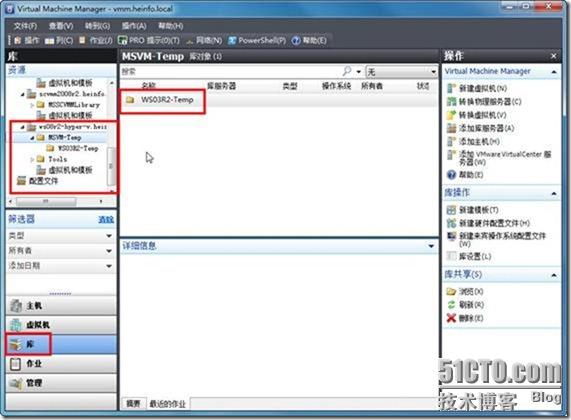Click the search magnifier icon
Viewport: 571px width, 420px height.
click(x=347, y=71)
